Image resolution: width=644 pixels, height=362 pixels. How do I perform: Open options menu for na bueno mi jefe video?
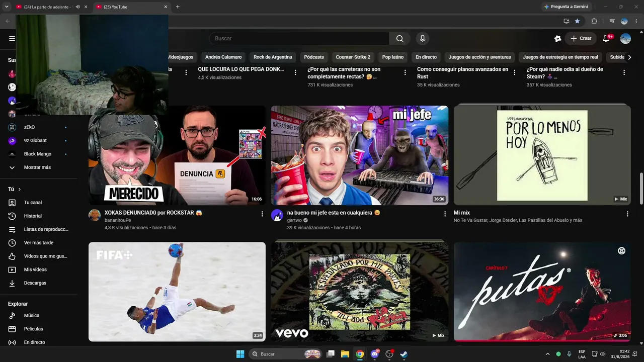pyautogui.click(x=445, y=214)
